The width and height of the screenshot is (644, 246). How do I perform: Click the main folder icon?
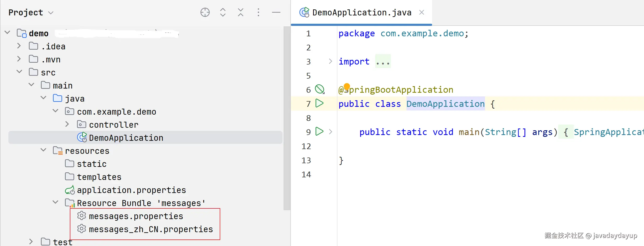(46, 85)
